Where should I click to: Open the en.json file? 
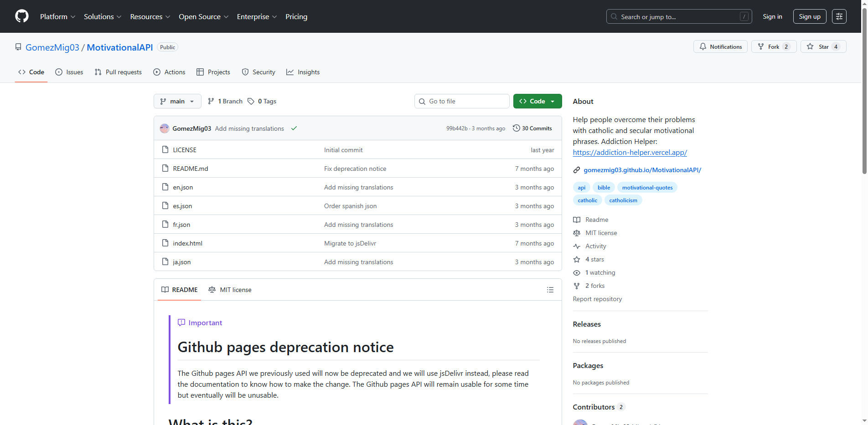(x=183, y=187)
